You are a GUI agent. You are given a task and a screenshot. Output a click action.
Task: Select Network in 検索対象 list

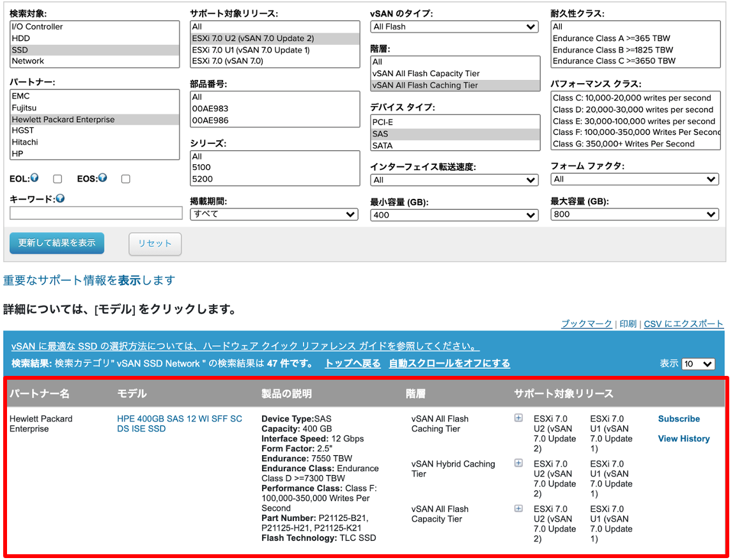pyautogui.click(x=94, y=61)
